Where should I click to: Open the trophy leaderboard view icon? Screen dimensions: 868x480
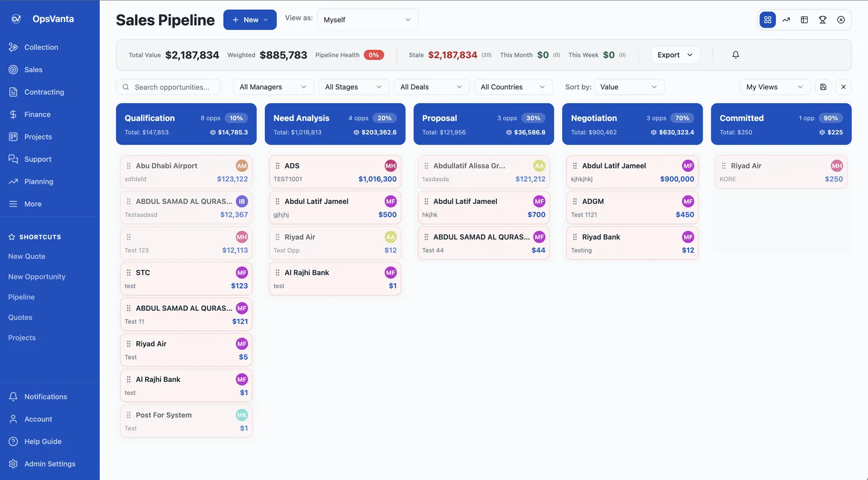click(x=823, y=20)
